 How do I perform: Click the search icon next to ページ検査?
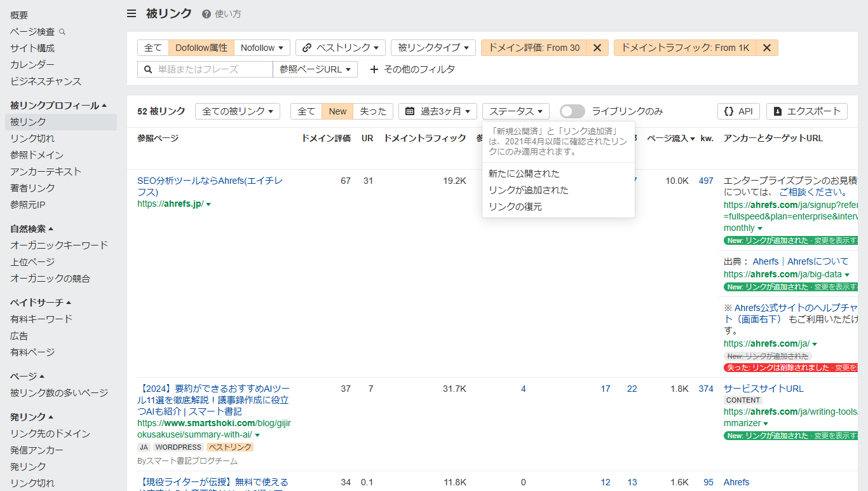coord(62,31)
